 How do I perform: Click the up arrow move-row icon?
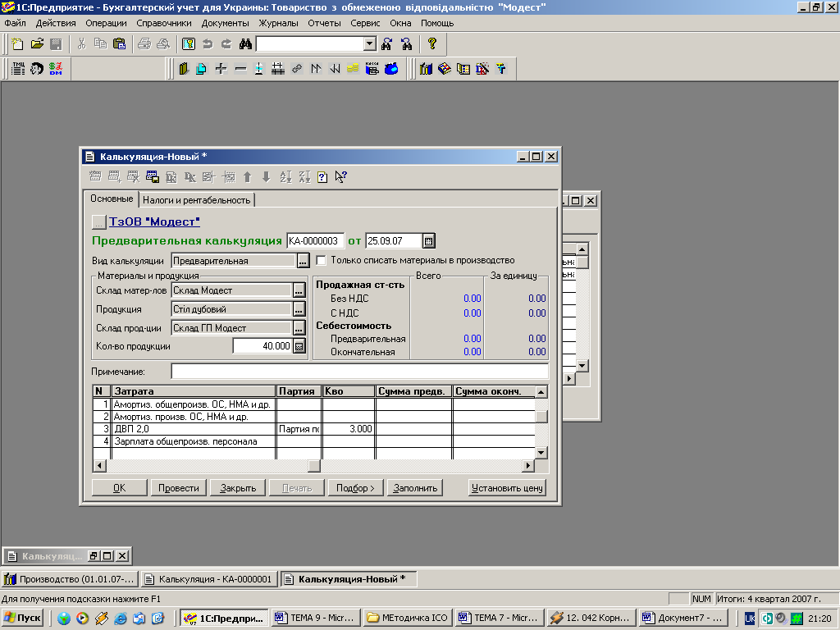[248, 177]
